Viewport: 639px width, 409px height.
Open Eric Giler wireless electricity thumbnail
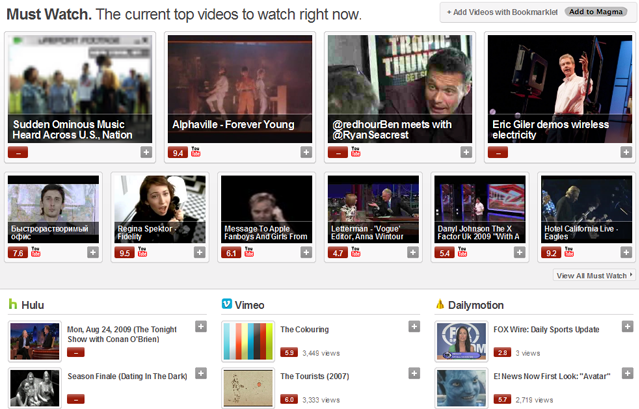560,89
